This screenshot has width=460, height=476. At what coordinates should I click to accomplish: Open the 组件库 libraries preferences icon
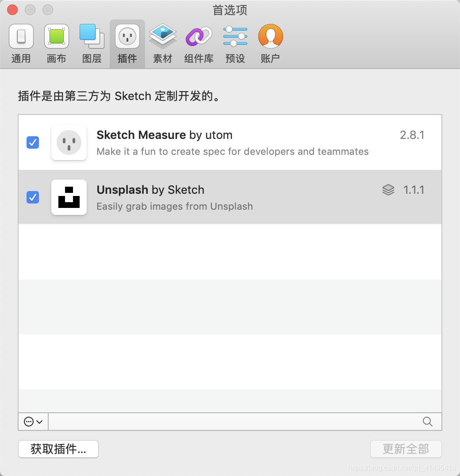click(199, 36)
